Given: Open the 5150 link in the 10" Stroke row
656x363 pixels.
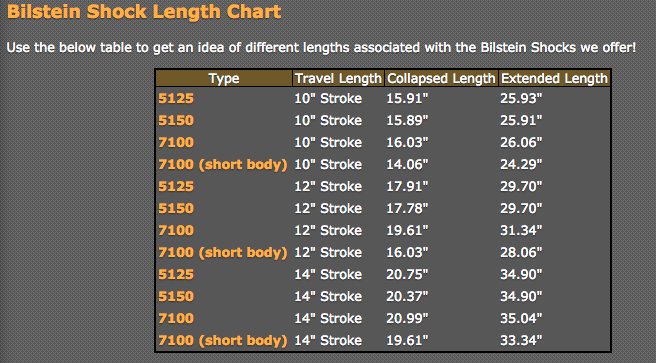Looking at the screenshot, I should click(176, 120).
